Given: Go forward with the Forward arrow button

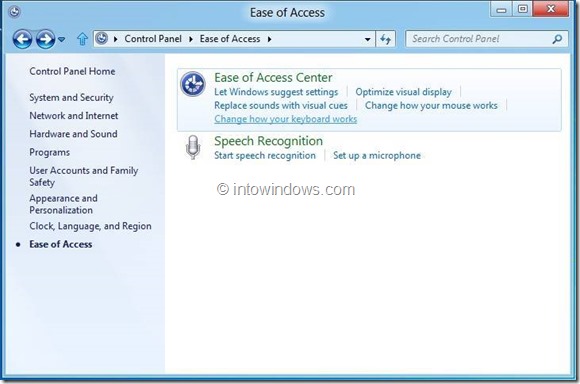Looking at the screenshot, I should coord(45,39).
